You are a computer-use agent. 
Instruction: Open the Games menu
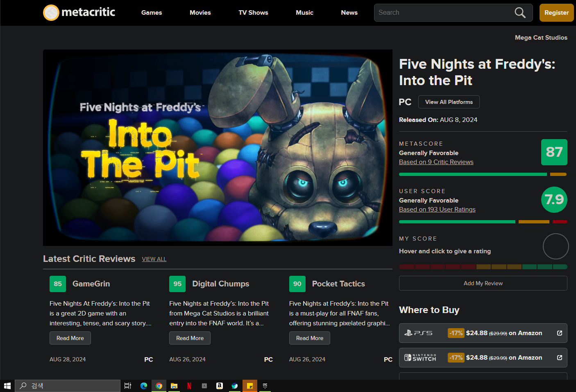click(x=152, y=13)
